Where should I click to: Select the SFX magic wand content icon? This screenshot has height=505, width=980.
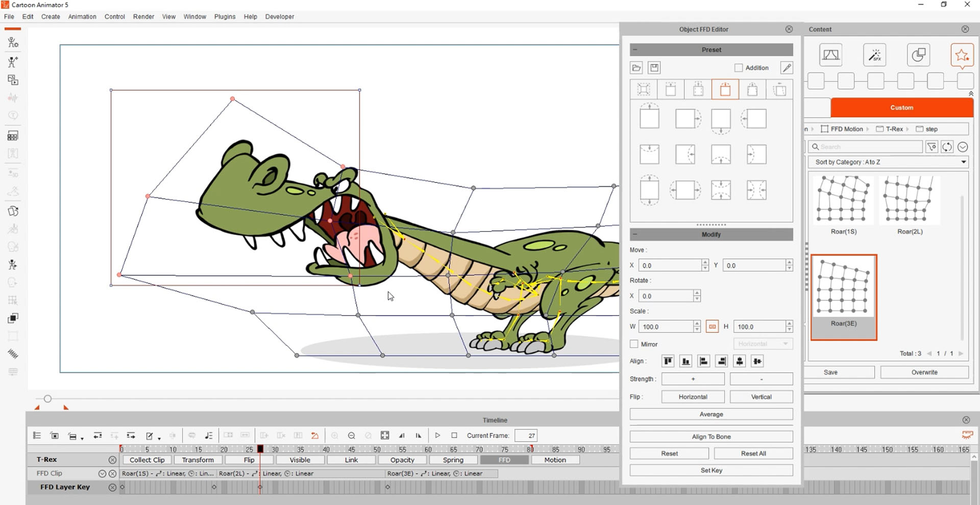pos(874,55)
